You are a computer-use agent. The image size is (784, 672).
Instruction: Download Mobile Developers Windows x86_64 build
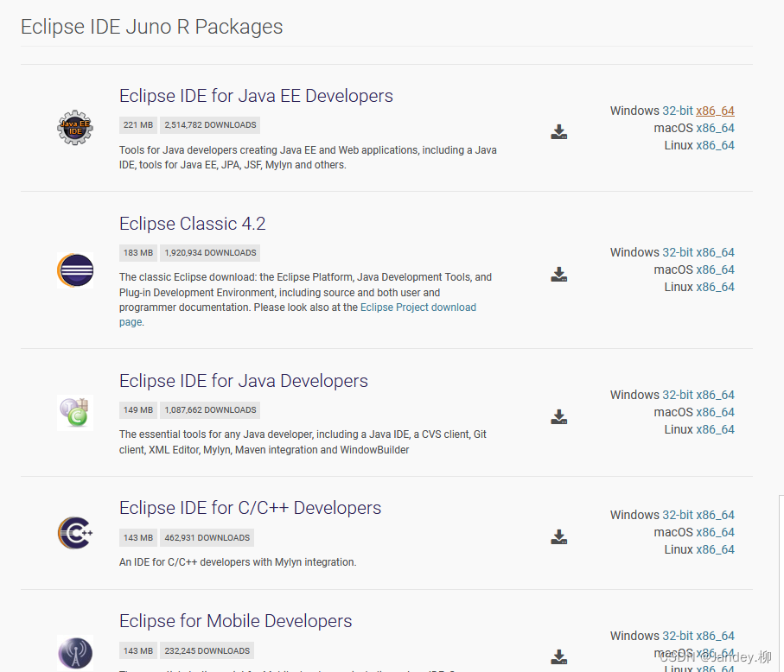click(715, 636)
